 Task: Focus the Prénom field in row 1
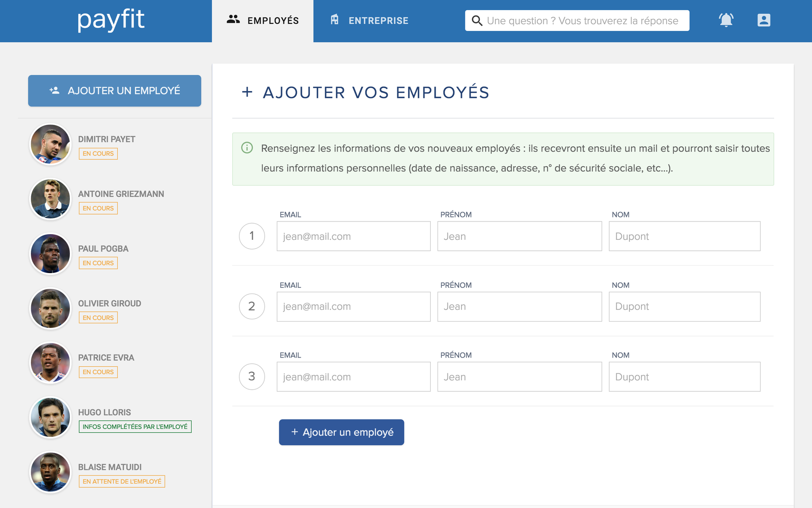[519, 236]
